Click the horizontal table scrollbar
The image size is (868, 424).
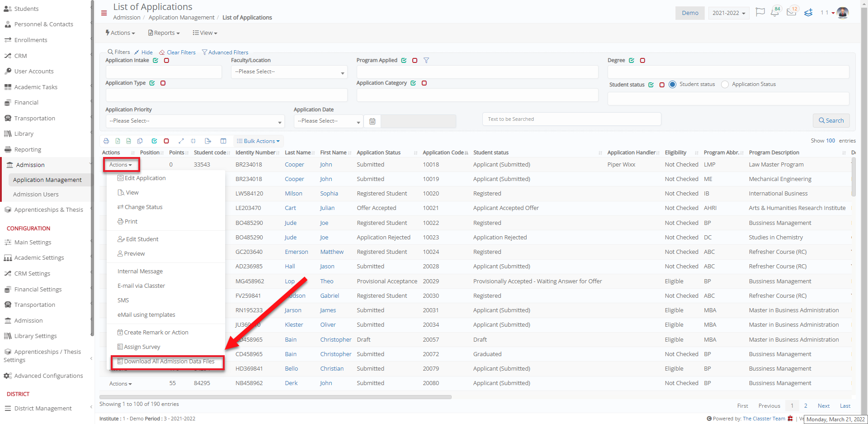[275, 397]
